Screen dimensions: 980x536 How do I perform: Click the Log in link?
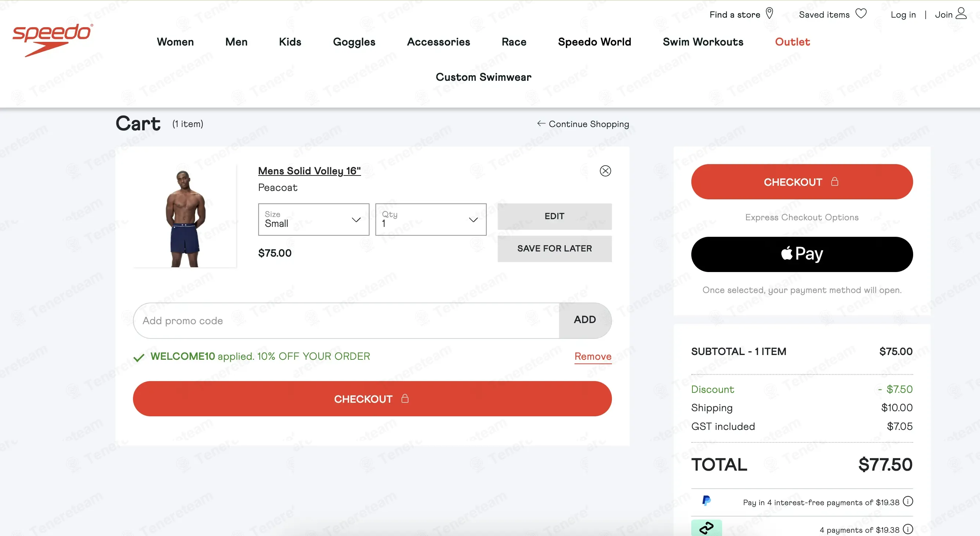(x=903, y=14)
